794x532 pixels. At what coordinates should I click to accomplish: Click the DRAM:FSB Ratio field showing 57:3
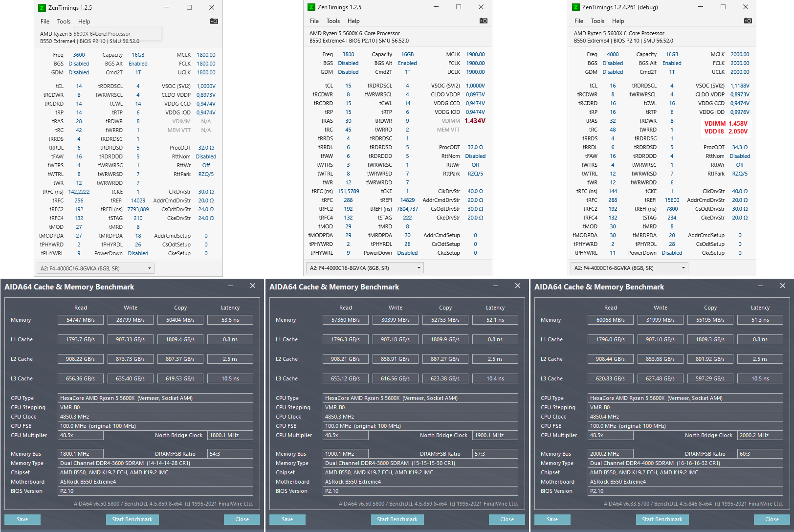click(495, 454)
